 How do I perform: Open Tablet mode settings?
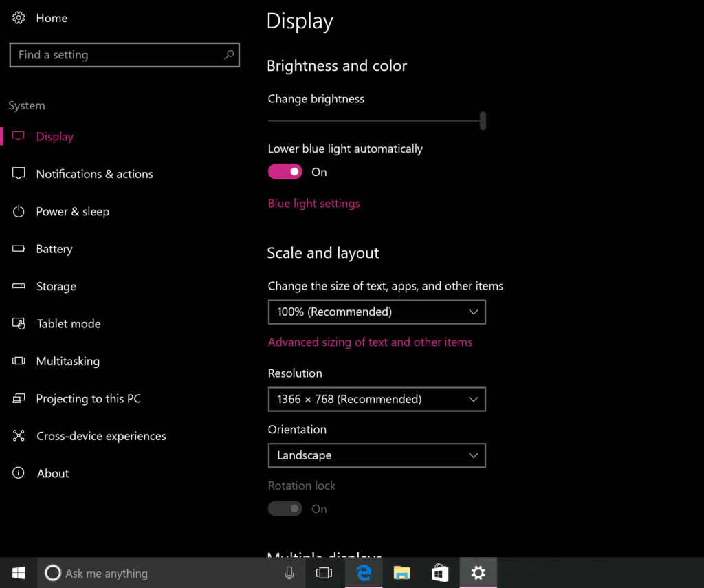click(x=69, y=323)
